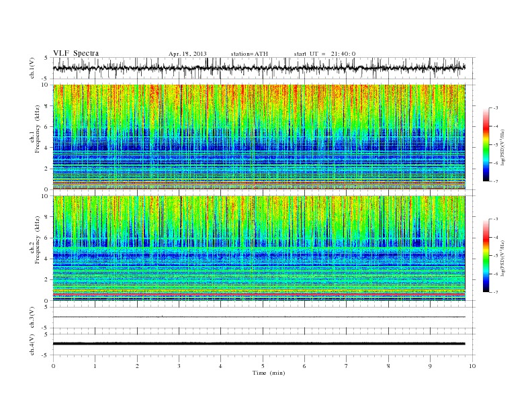This screenshot has width=532, height=411.
Task: Click the ch.2 'Frequency (kHz)' axis label
Action: [x=38, y=240]
